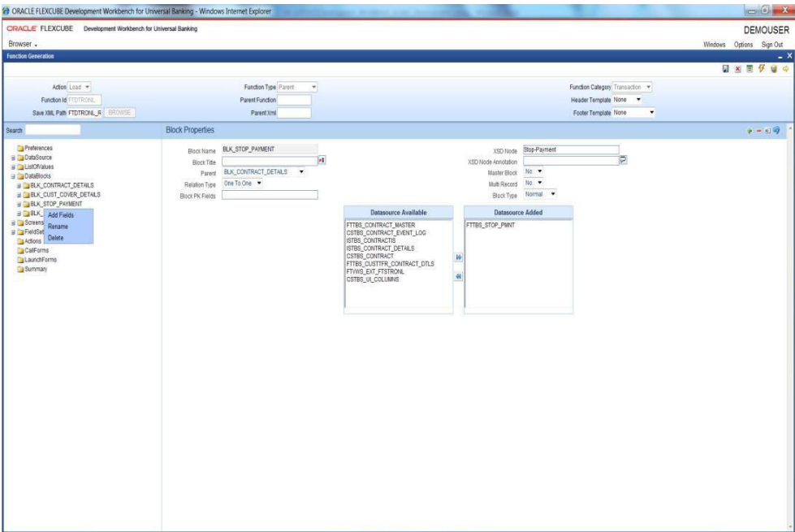Screen dimensions: 795x532
Task: Click into the Search field
Action: tap(53, 130)
